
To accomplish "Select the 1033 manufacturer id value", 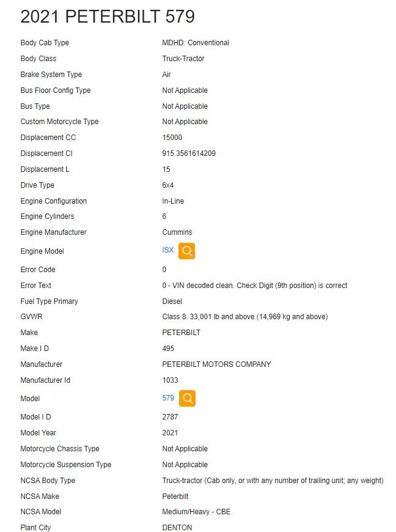I will [x=170, y=380].
